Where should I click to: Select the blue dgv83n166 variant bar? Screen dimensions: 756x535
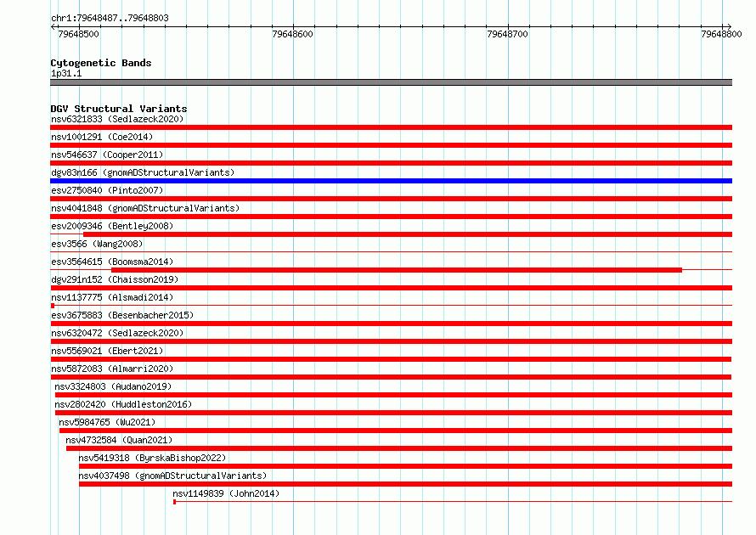point(391,181)
